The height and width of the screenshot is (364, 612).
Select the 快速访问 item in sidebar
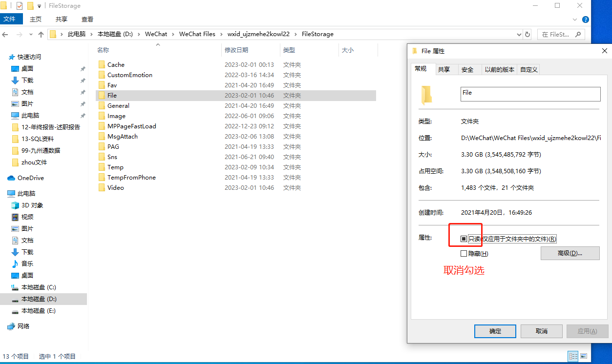(29, 57)
